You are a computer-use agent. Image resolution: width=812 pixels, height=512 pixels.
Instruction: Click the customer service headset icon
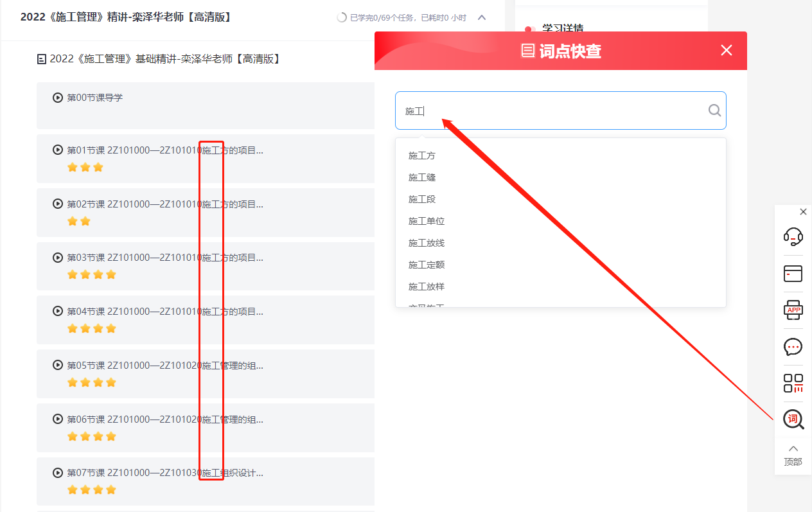793,237
